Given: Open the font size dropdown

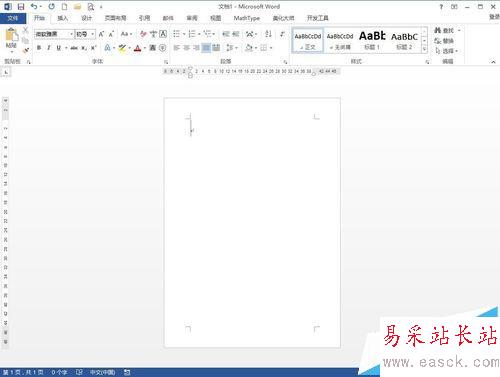Looking at the screenshot, I should pos(93,34).
